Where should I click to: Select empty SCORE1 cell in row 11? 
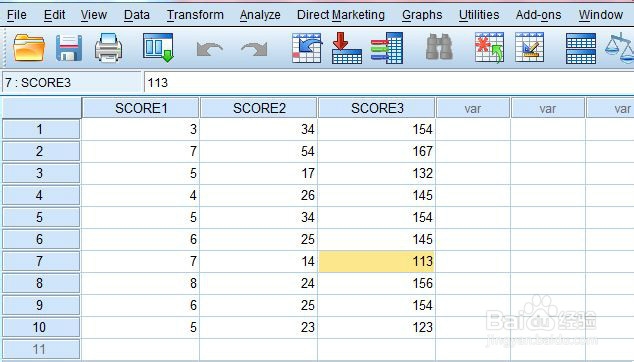click(x=141, y=349)
